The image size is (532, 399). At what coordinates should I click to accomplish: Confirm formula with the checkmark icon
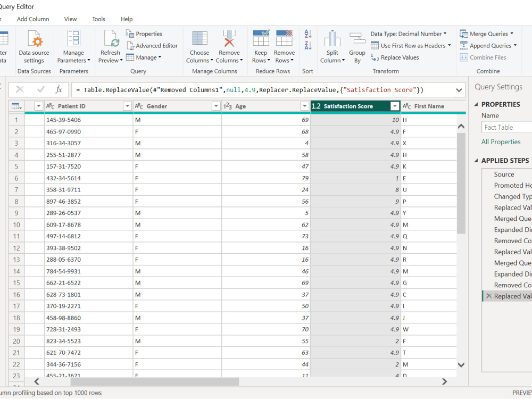pyautogui.click(x=41, y=89)
